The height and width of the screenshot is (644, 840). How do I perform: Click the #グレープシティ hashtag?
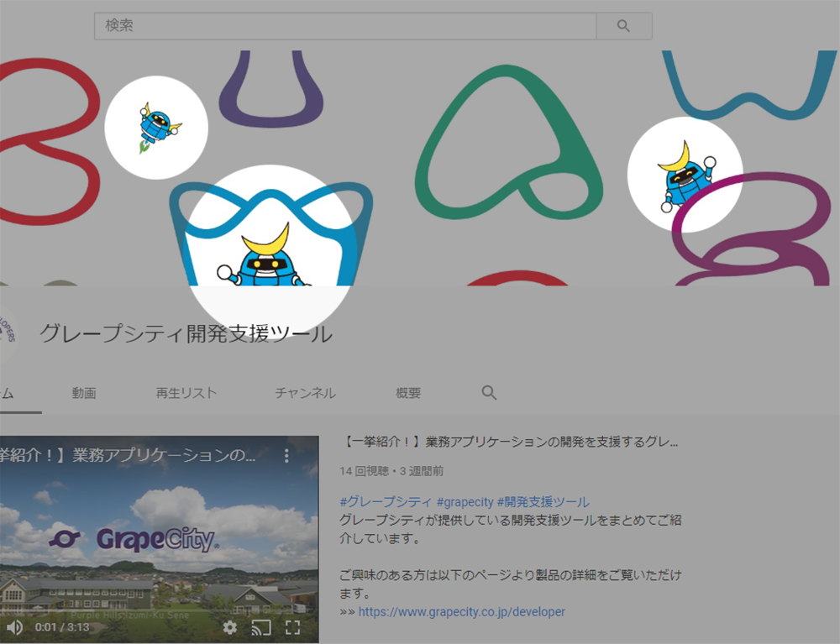[x=386, y=501]
